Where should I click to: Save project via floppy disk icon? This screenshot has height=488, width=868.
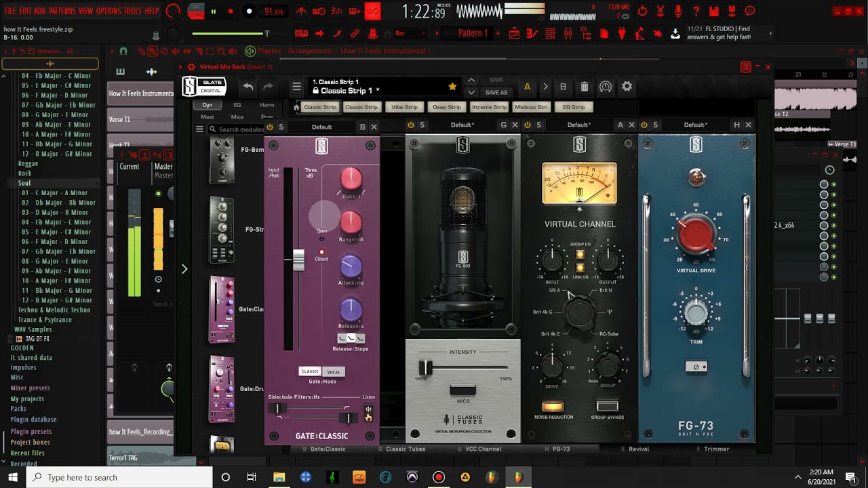click(713, 11)
